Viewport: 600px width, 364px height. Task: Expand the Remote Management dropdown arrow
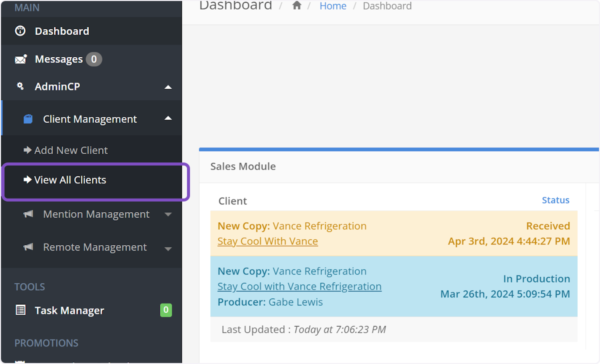pyautogui.click(x=168, y=248)
